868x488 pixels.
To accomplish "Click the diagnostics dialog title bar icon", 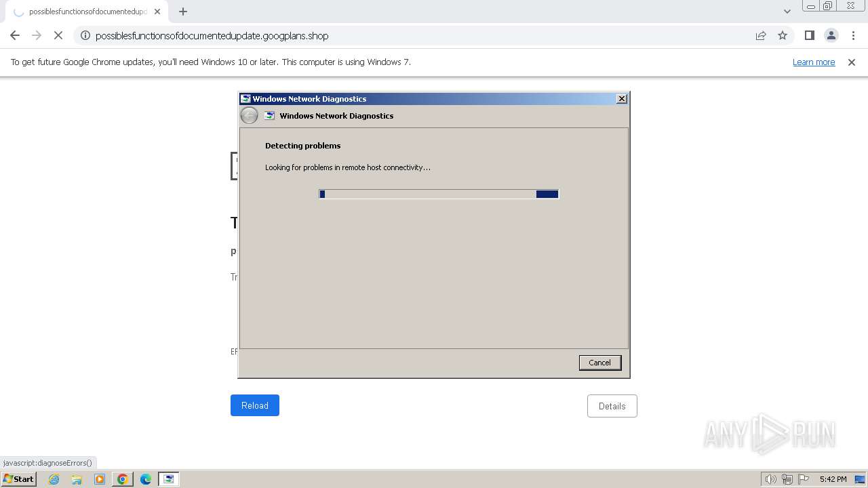I will (245, 99).
